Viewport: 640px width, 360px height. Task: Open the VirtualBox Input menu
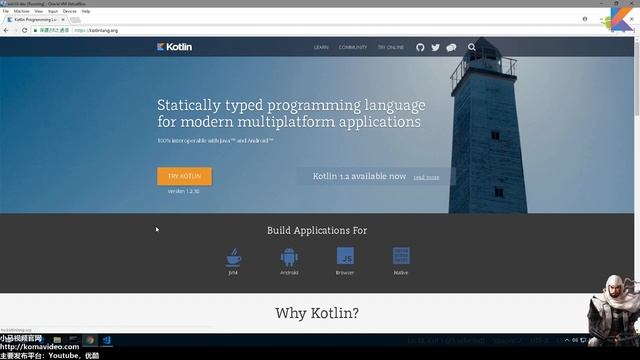[53, 11]
